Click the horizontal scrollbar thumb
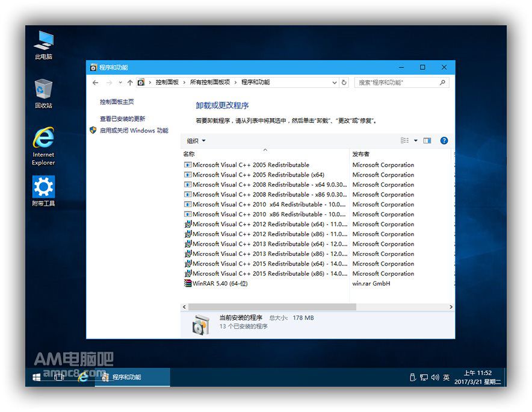 (273, 307)
